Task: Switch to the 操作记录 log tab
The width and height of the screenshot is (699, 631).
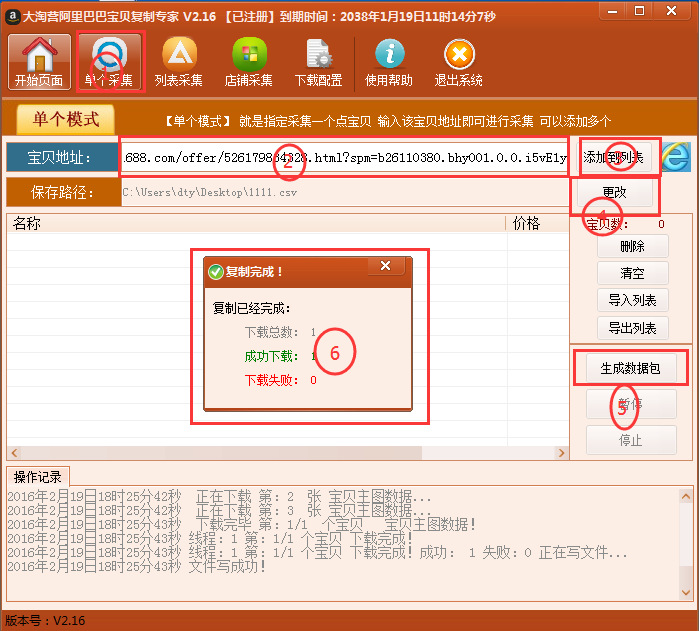Action: (x=38, y=477)
